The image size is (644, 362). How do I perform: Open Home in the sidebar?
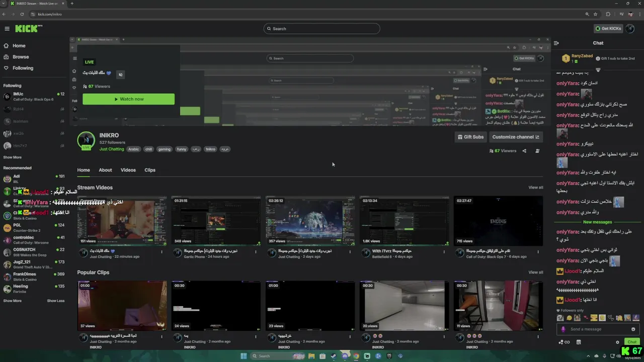pos(19,46)
